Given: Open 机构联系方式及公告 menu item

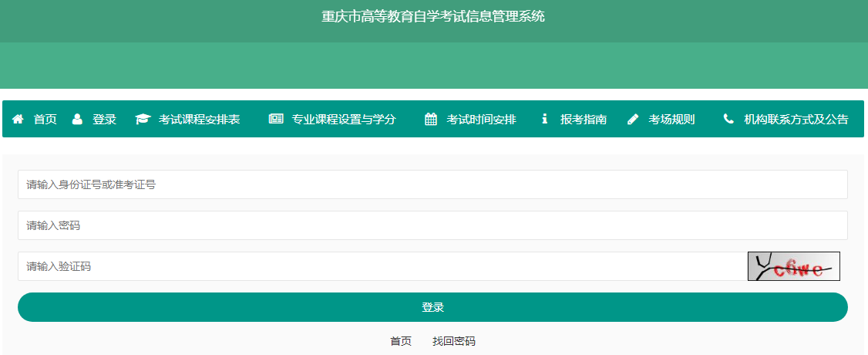Looking at the screenshot, I should 796,119.
